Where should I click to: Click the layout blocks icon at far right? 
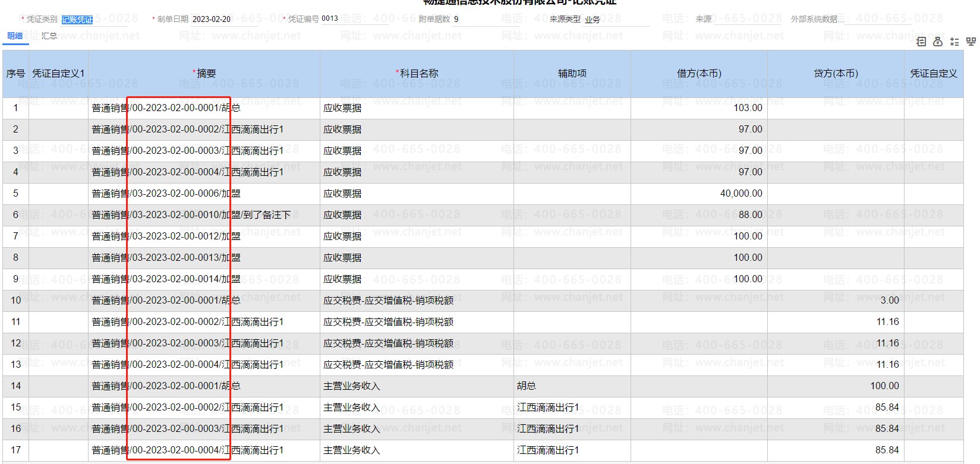coord(971,42)
